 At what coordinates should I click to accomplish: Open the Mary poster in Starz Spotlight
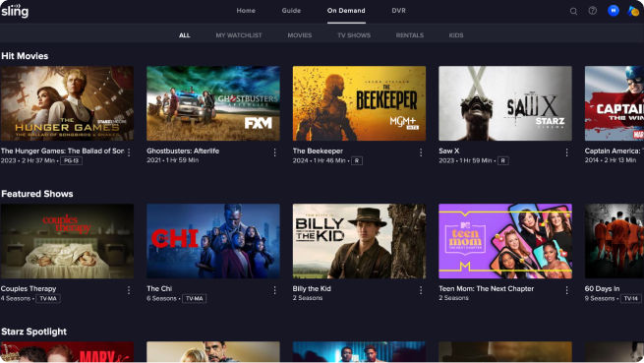coord(67,352)
